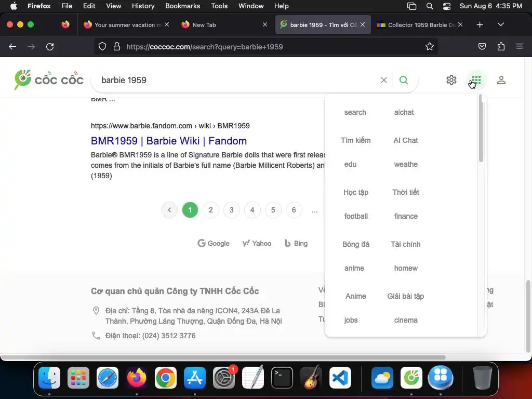Close the barbie 1959 tab
The image size is (532, 399).
point(363,24)
